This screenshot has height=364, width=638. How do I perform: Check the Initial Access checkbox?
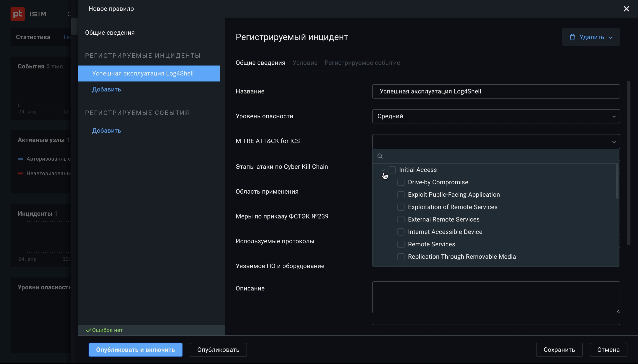coord(392,170)
